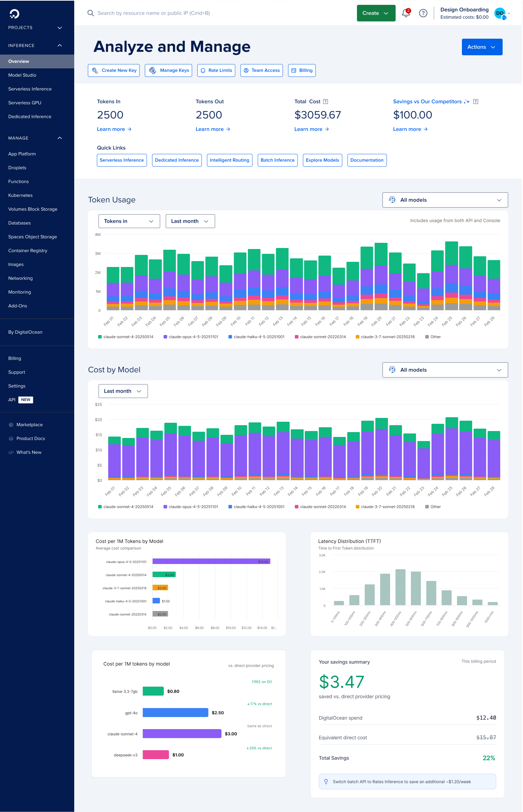
Task: Click the What's New megaphone icon
Action: [x=11, y=452]
